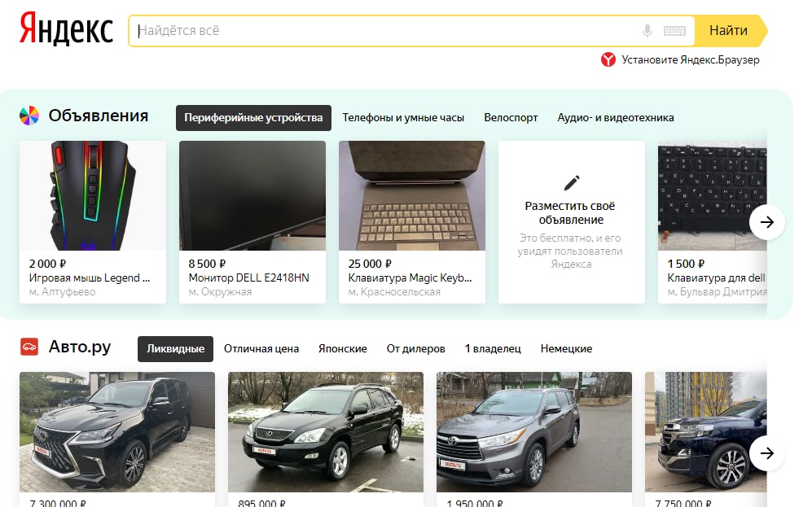The height and width of the screenshot is (507, 812).
Task: Open Magic Keyboard photo thumbnail
Action: [411, 195]
